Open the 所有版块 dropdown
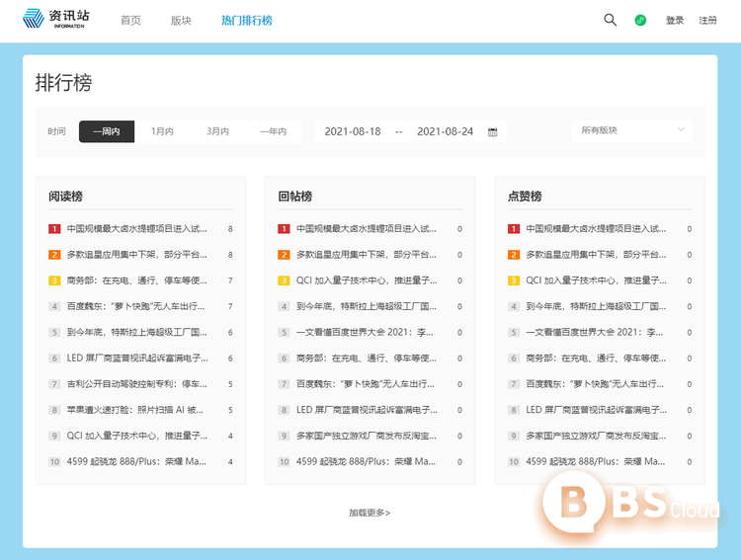Image resolution: width=741 pixels, height=560 pixels. [x=632, y=130]
